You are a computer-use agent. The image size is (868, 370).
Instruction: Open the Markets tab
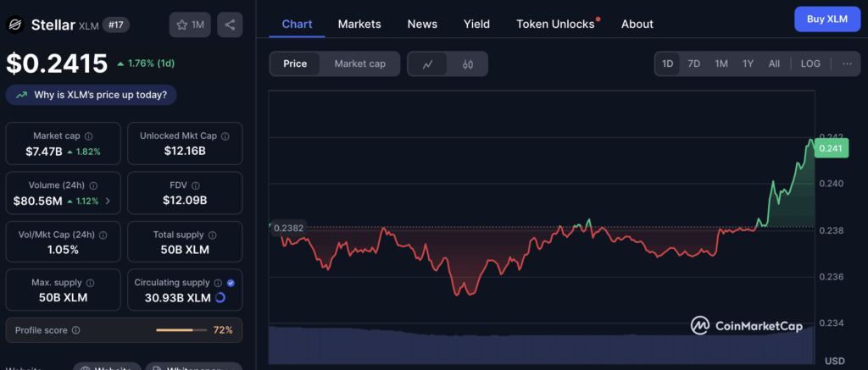pyautogui.click(x=359, y=25)
